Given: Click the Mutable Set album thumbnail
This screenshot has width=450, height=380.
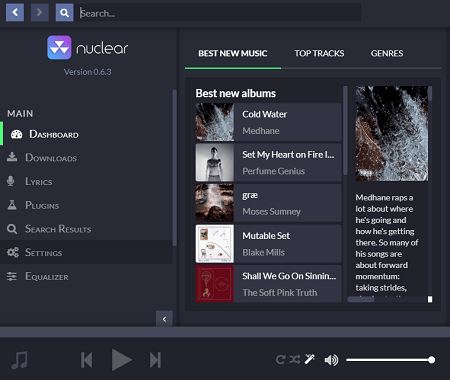Looking at the screenshot, I should pyautogui.click(x=215, y=244).
